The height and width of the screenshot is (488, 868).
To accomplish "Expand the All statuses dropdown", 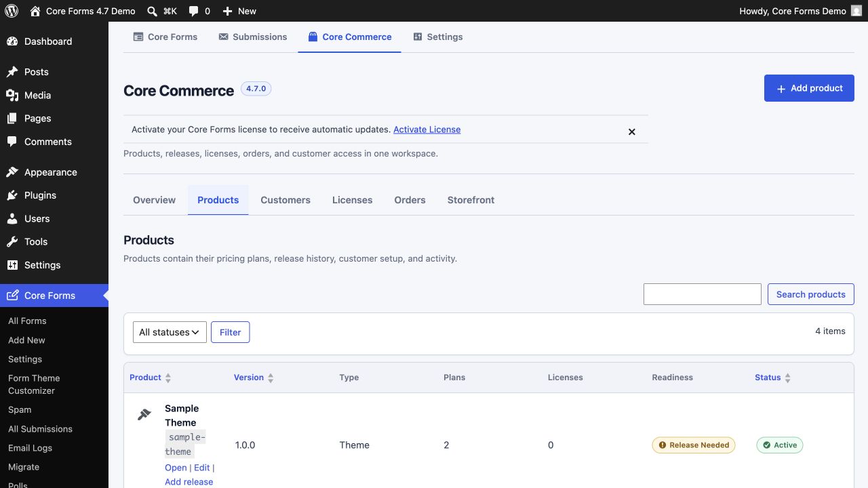I will tap(170, 332).
